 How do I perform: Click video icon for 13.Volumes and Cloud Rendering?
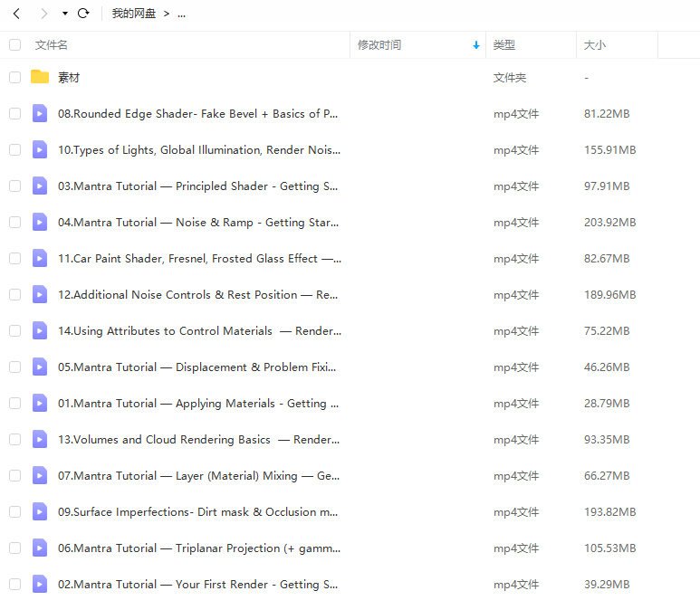40,439
